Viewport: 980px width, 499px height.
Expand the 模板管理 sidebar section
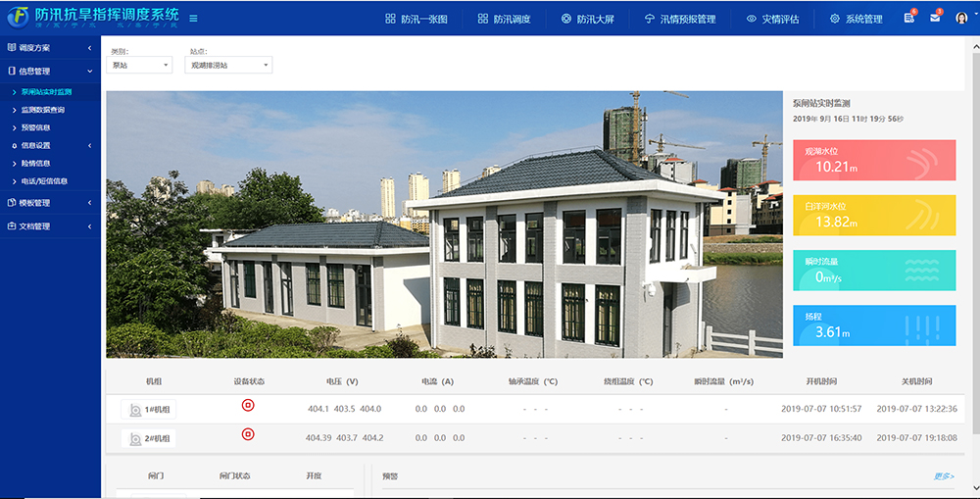(49, 203)
